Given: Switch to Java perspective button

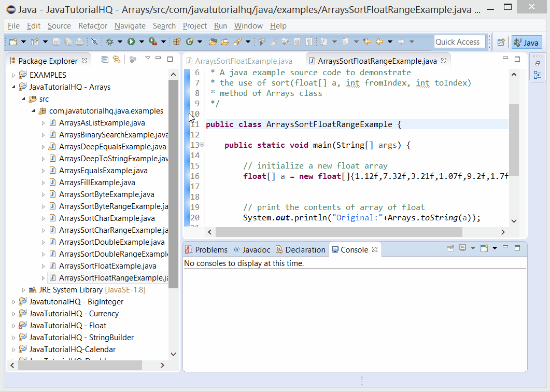Looking at the screenshot, I should click(x=527, y=43).
